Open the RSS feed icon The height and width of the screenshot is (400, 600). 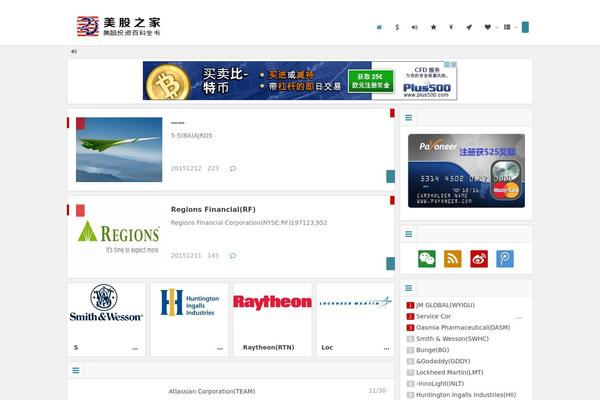click(453, 259)
